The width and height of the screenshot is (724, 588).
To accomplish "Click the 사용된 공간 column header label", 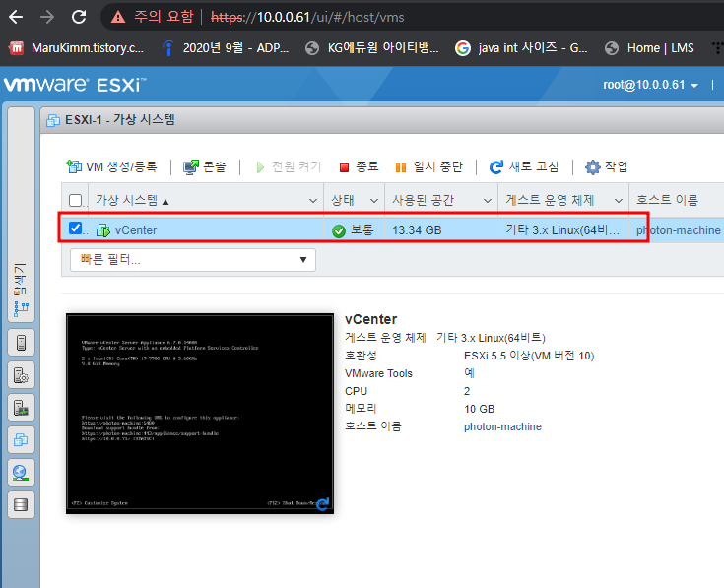I will tap(423, 200).
